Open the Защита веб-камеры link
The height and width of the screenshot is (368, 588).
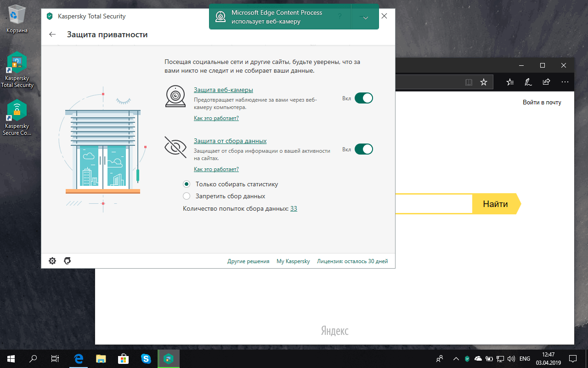[223, 90]
